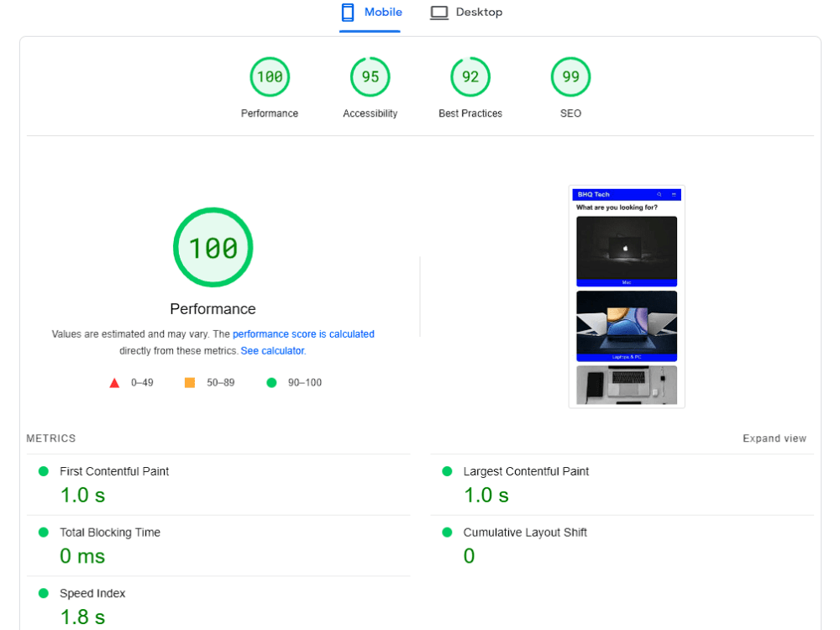This screenshot has height=630, width=840.
Task: Click the Total Blocking Time value 0 ms
Action: pyautogui.click(x=82, y=556)
